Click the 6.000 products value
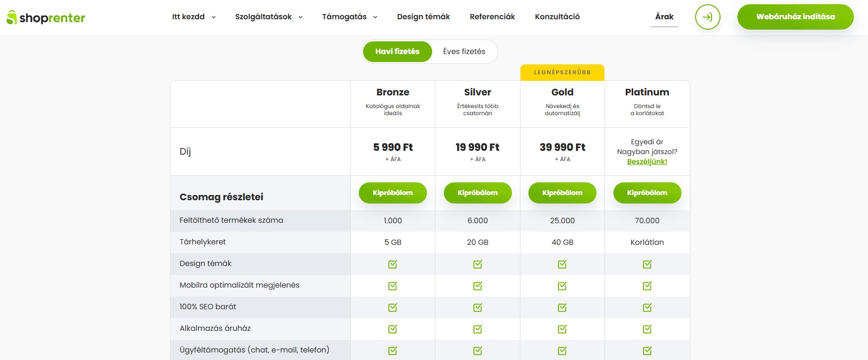Screen dimensions: 868x360 coord(478,220)
